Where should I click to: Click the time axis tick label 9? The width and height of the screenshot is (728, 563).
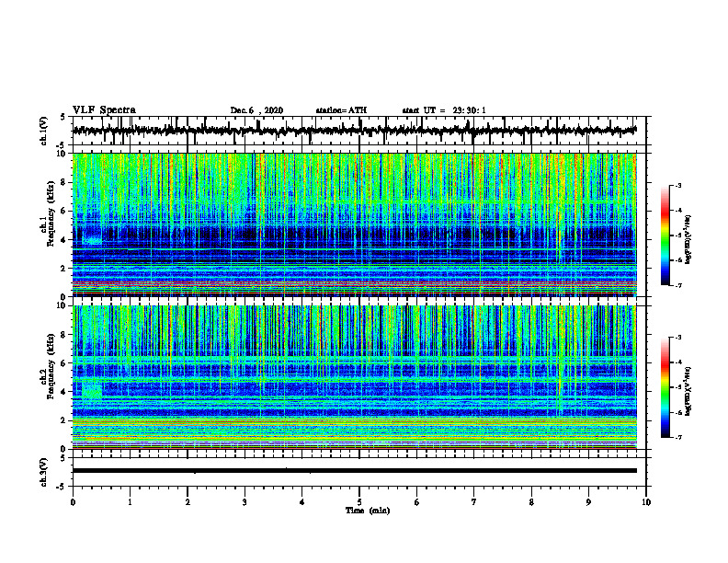pyautogui.click(x=588, y=502)
